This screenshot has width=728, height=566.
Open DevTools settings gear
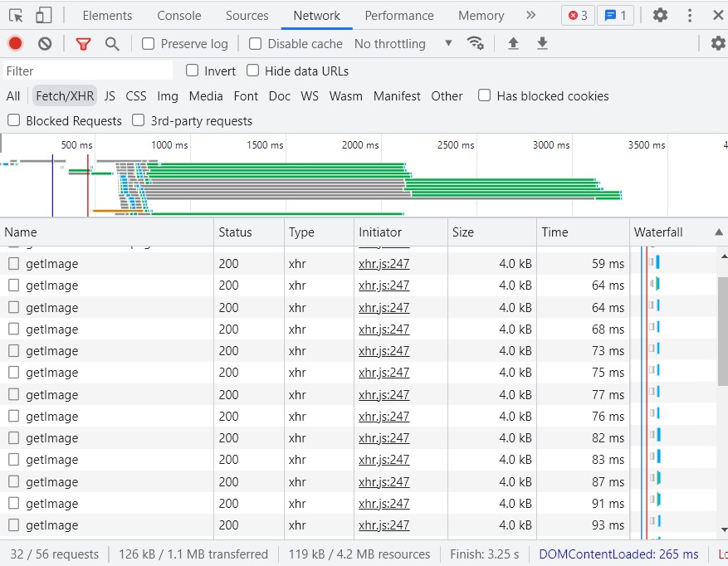pos(660,15)
